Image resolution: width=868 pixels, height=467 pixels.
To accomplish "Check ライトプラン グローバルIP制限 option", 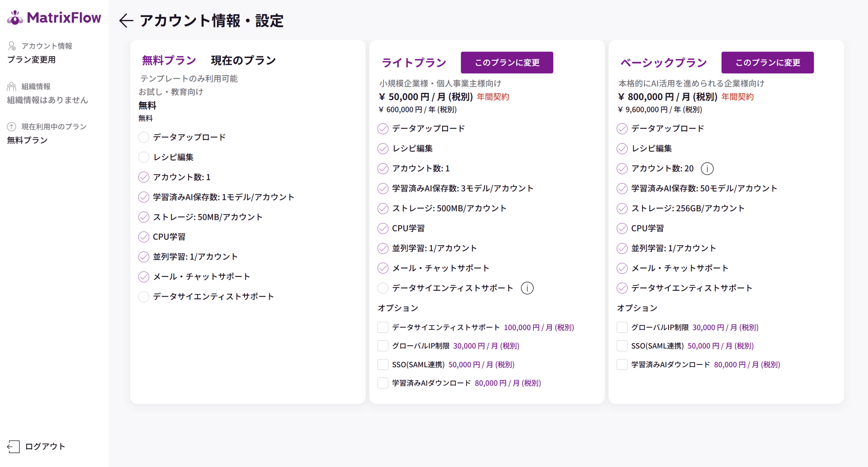I will point(383,346).
